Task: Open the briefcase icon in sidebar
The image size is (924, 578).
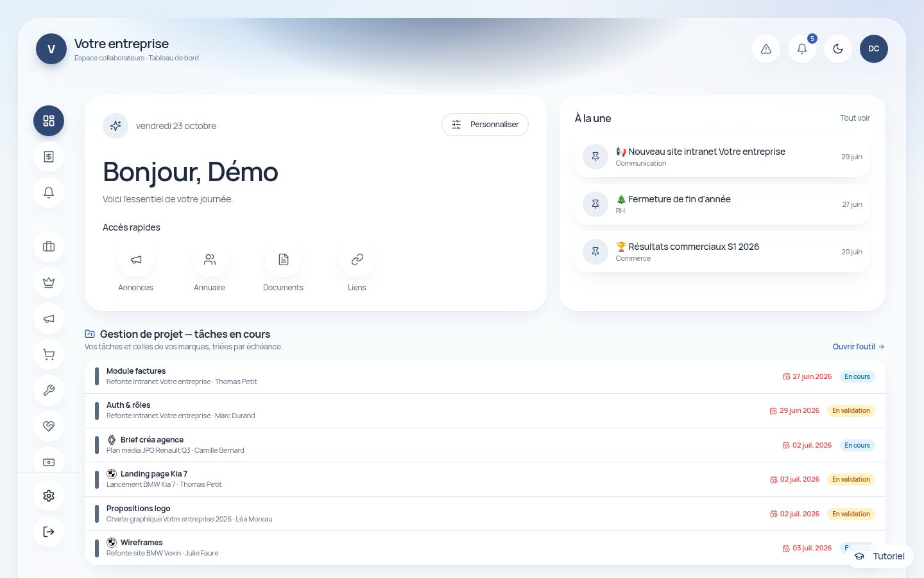Action: tap(49, 247)
